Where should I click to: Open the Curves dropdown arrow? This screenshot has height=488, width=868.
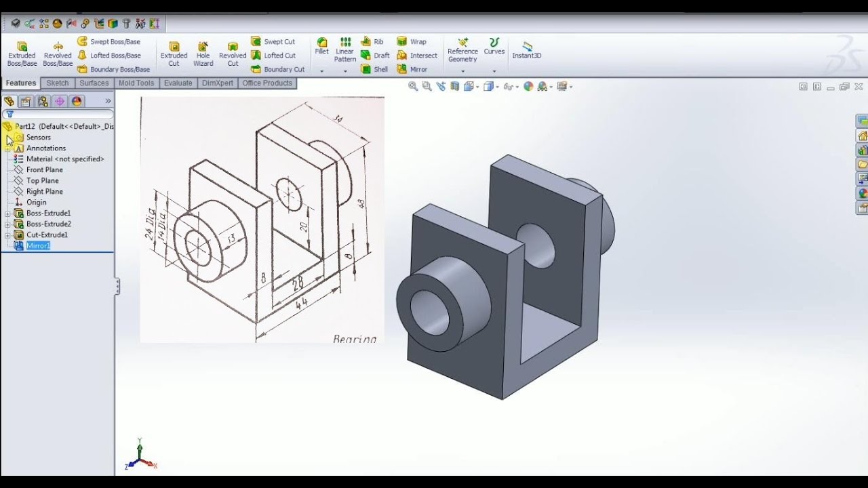click(x=494, y=70)
